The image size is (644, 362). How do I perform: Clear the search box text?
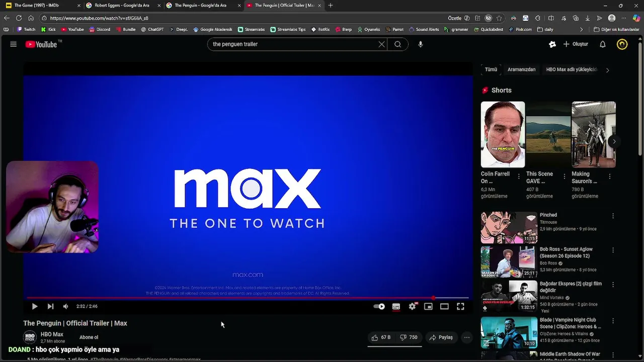[381, 44]
